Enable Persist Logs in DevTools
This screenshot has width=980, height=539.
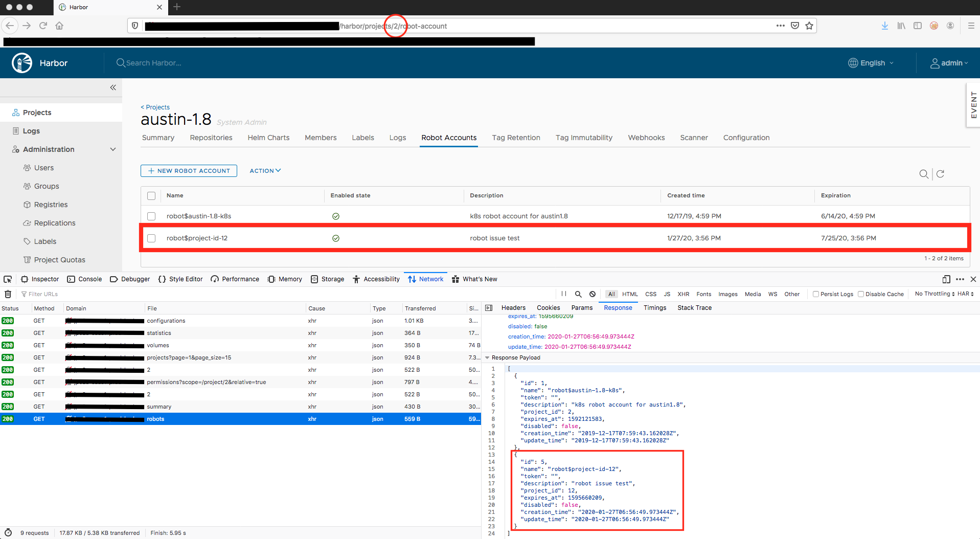coord(815,294)
